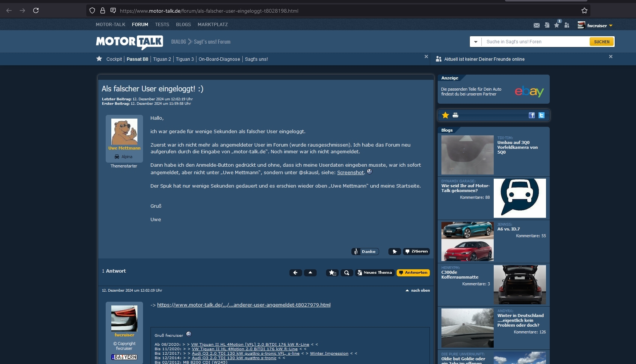Open Cockpit shortcut
This screenshot has width=636, height=364.
(114, 59)
